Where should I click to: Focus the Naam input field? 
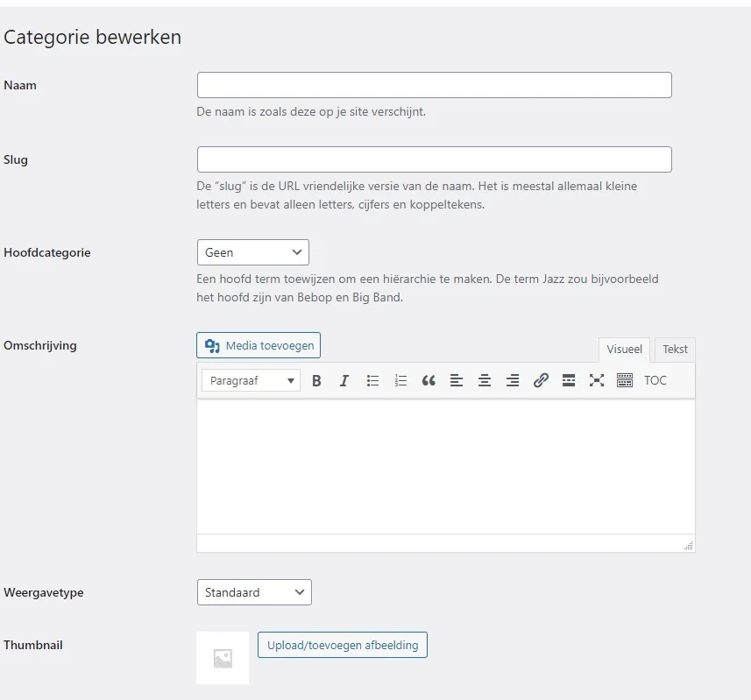tap(435, 85)
